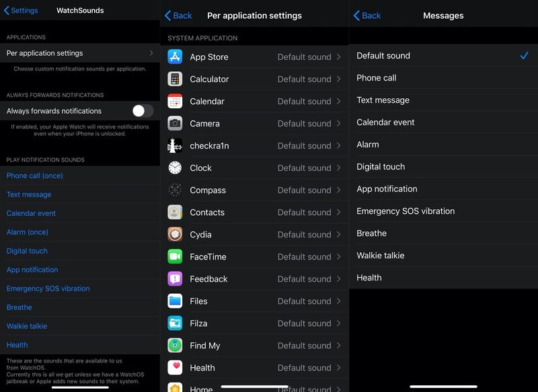Tap Back in Per application settings

[x=178, y=15]
